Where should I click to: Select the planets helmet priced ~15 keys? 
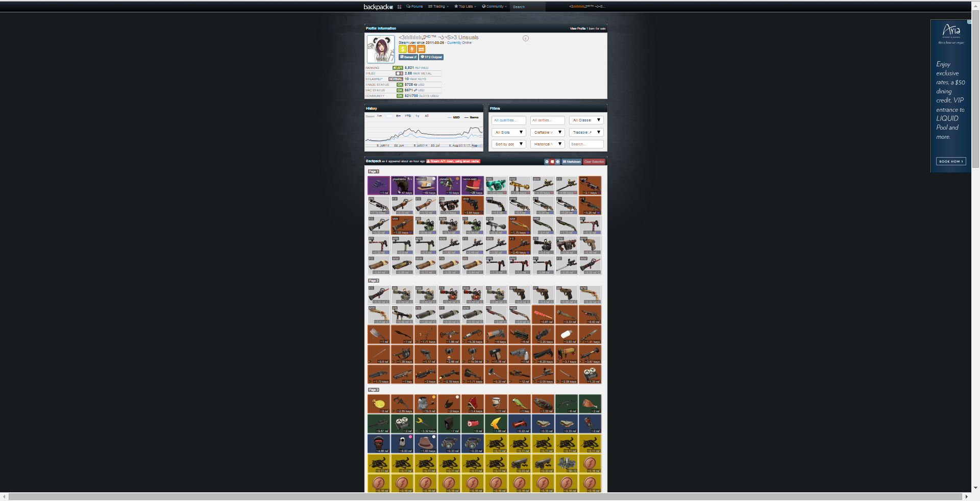[449, 186]
